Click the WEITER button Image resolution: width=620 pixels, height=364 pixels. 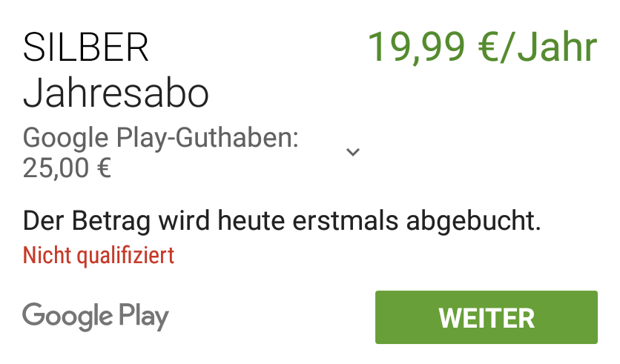(x=486, y=317)
